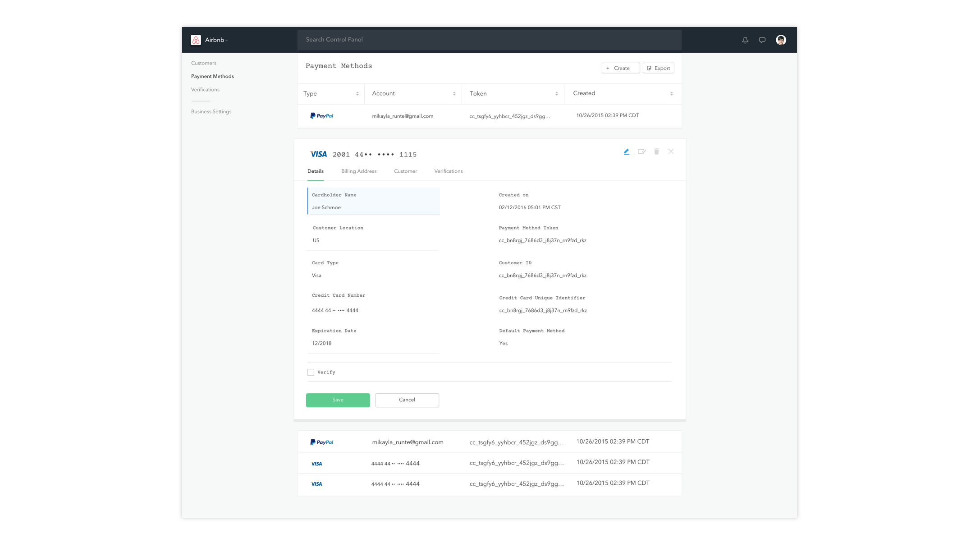Click the top row's PayPal logo

pos(321,116)
